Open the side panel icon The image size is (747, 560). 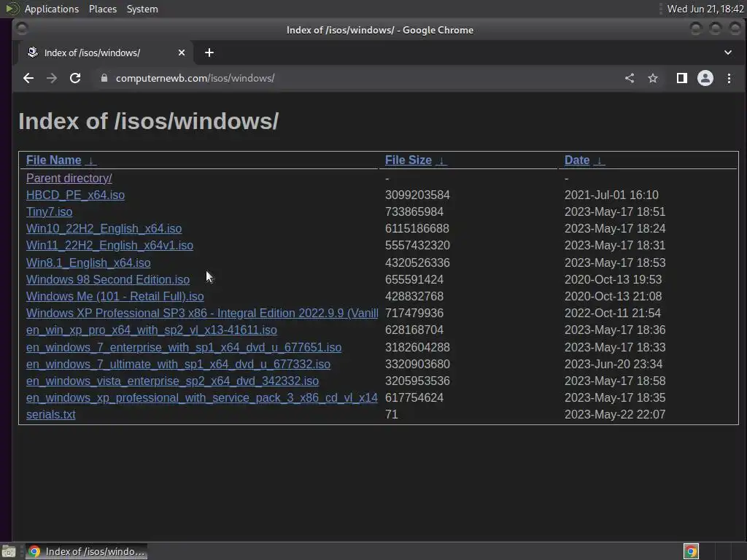(682, 78)
